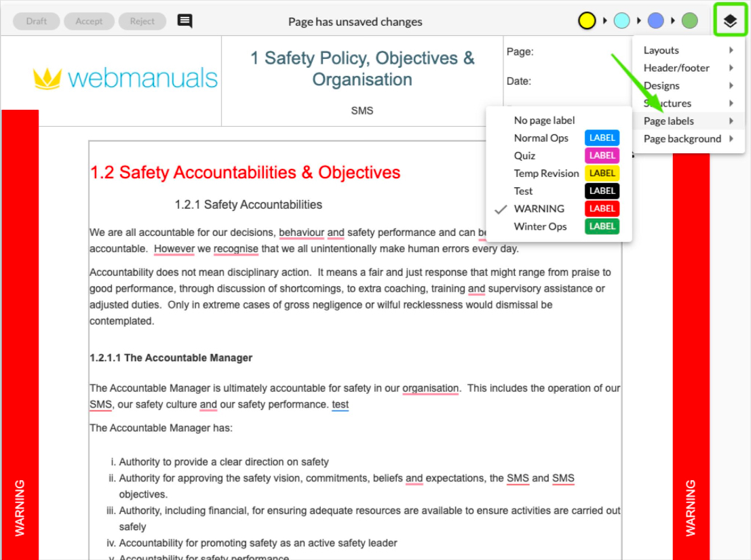Screen dimensions: 751x560
Task: Expand arrow next to Layouts
Action: pyautogui.click(x=731, y=50)
